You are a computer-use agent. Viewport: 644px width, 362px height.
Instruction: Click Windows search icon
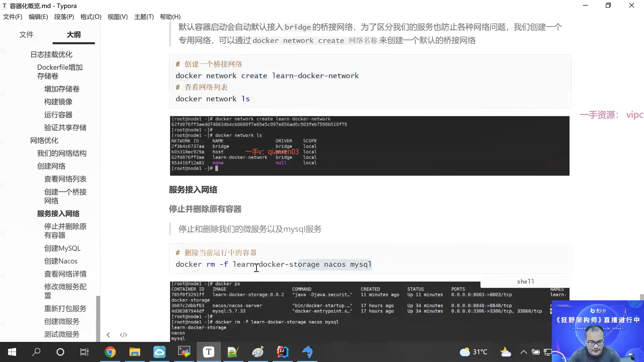tap(36, 352)
